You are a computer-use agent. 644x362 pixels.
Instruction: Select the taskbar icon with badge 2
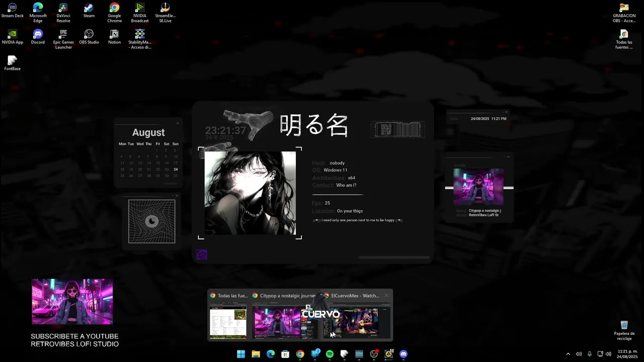[315, 354]
